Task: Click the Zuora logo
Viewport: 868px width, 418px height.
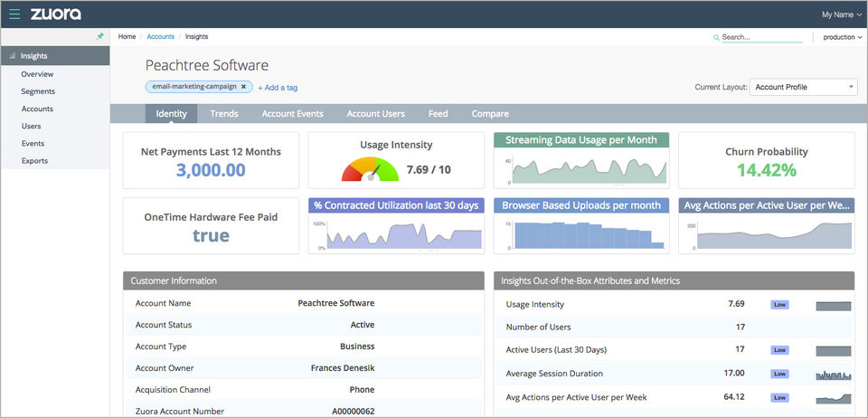Action: click(x=55, y=14)
